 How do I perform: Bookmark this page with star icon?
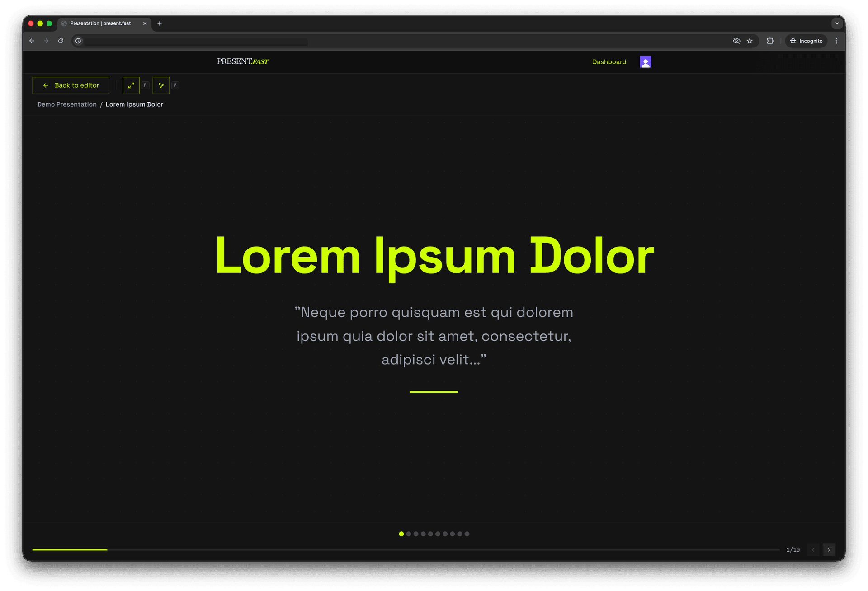(x=750, y=41)
